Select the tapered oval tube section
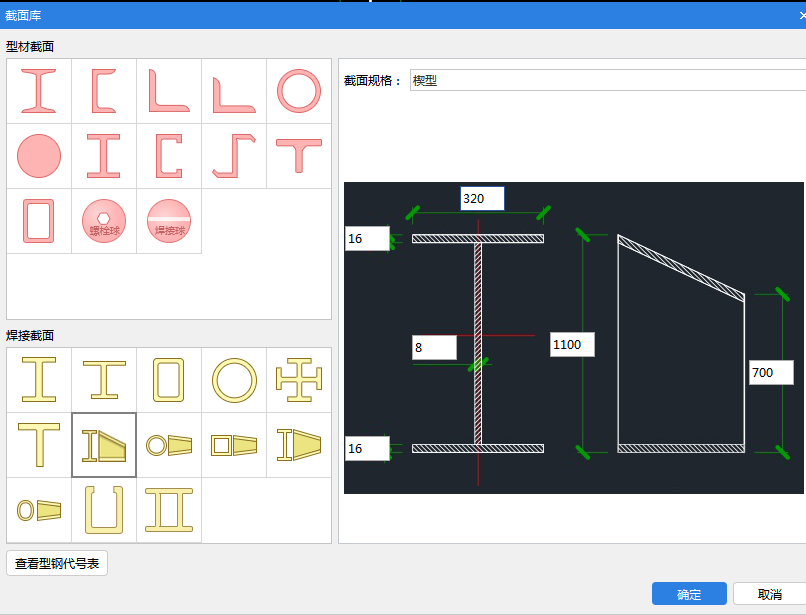 tap(39, 510)
